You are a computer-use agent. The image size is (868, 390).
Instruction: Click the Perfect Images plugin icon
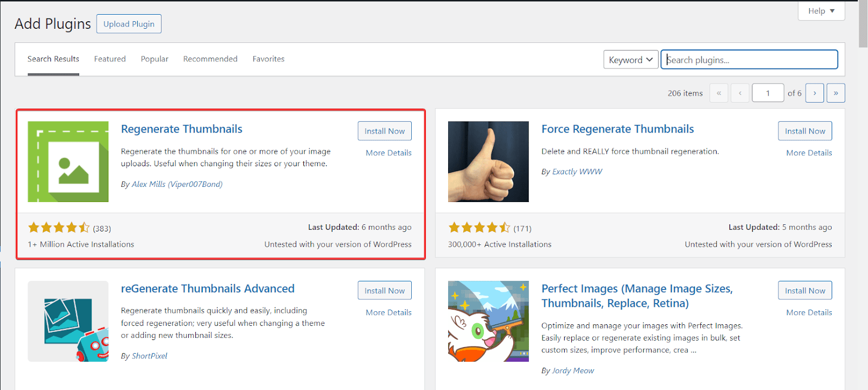tap(488, 321)
